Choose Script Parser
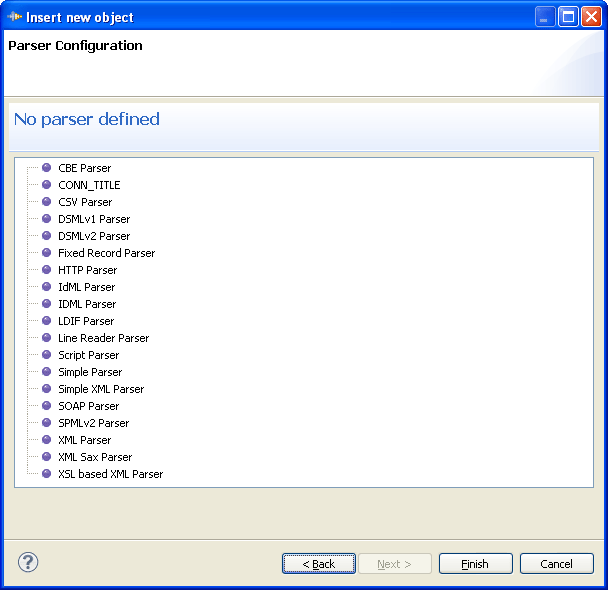Screen dimensions: 608x590 [x=89, y=355]
